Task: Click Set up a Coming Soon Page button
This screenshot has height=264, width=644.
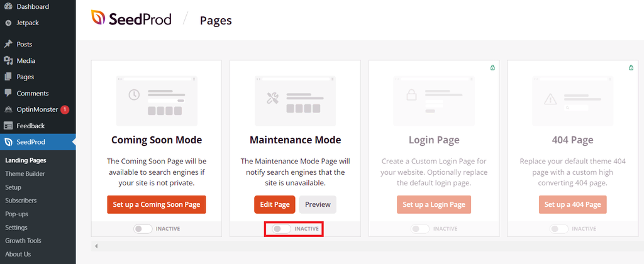Action: [157, 204]
